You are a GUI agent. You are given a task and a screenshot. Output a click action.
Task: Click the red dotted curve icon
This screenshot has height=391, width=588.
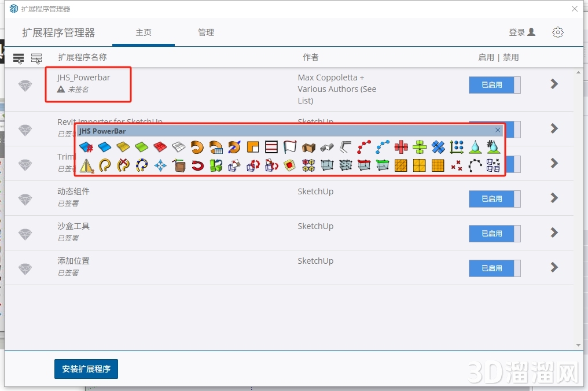click(364, 147)
